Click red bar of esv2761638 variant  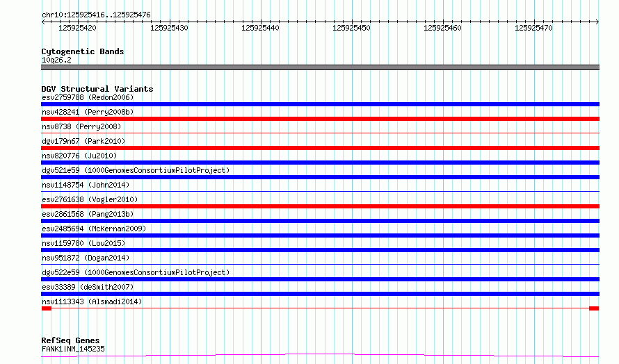[320, 206]
